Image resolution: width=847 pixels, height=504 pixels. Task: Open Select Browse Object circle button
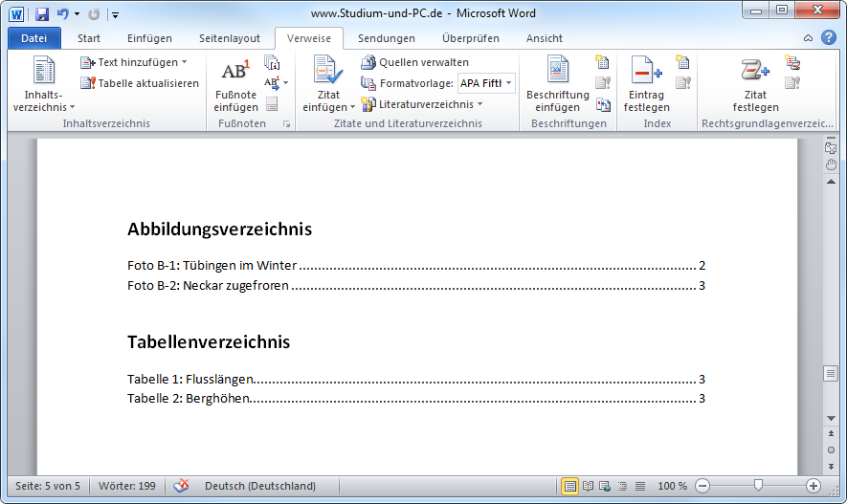[831, 450]
